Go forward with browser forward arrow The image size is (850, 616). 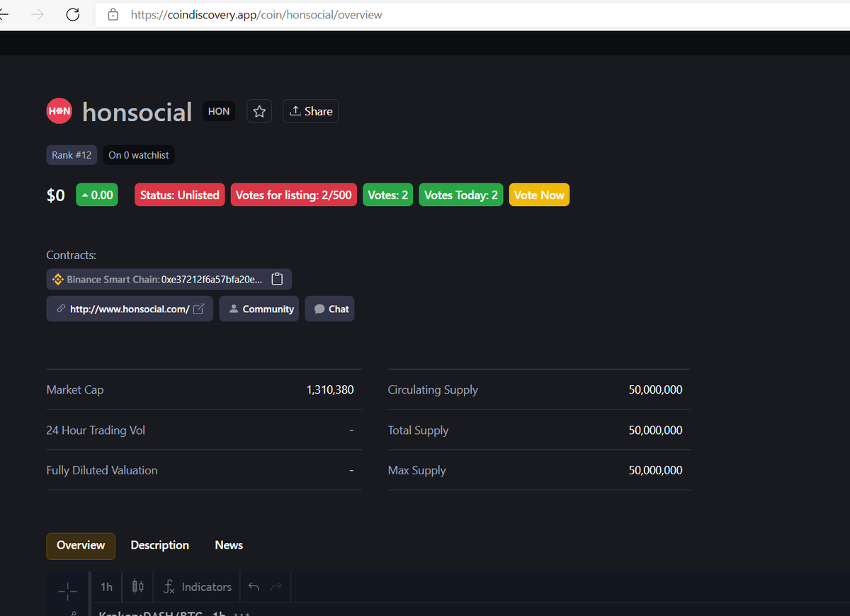pos(38,15)
